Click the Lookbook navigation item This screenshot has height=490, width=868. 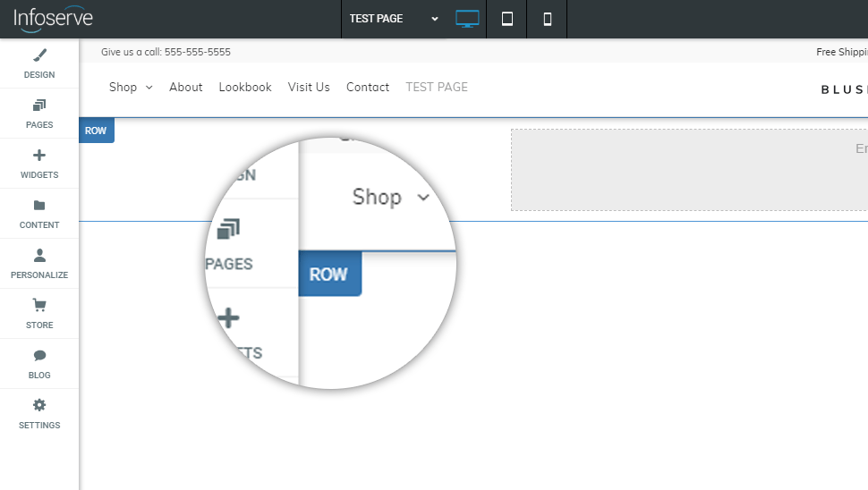[x=245, y=87]
